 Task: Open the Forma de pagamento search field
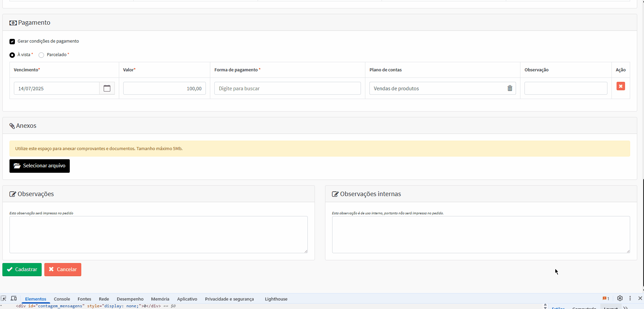pyautogui.click(x=287, y=88)
